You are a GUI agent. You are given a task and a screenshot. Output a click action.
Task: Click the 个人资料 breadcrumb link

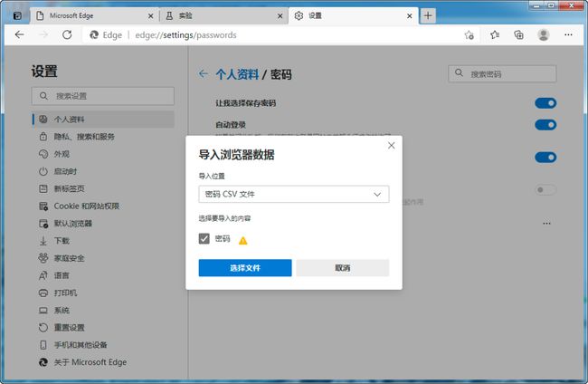pos(237,74)
